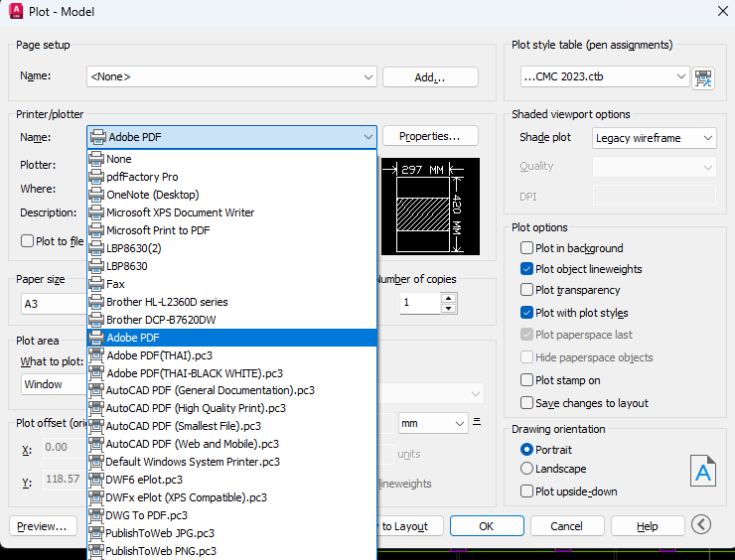Click the printer icon beside Fax

click(96, 284)
